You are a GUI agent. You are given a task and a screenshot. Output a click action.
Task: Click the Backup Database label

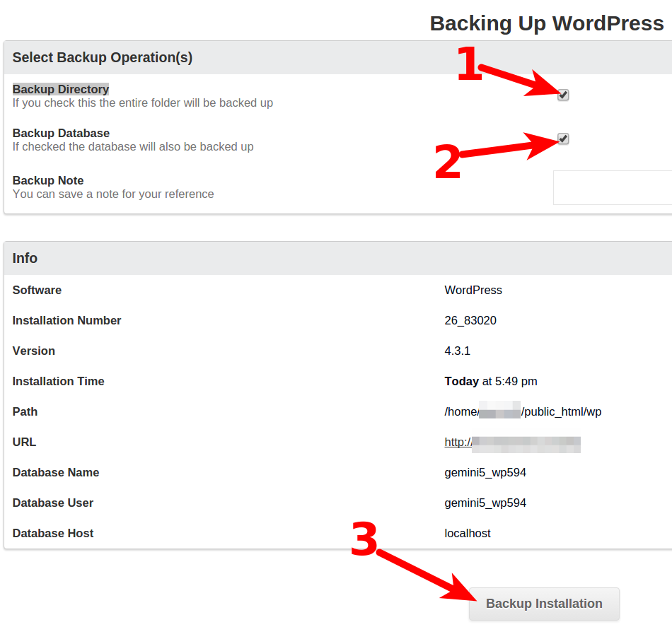(x=61, y=133)
